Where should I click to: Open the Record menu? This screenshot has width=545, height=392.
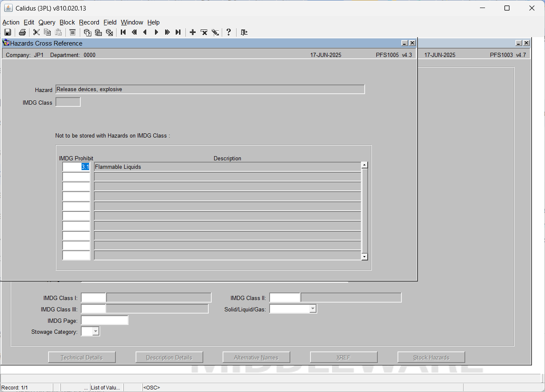(x=89, y=22)
